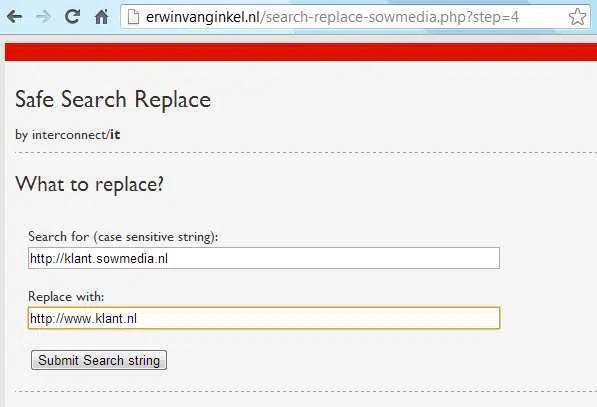Viewport: 597px width, 407px height.
Task: Focus the Search for input field
Action: click(x=264, y=258)
